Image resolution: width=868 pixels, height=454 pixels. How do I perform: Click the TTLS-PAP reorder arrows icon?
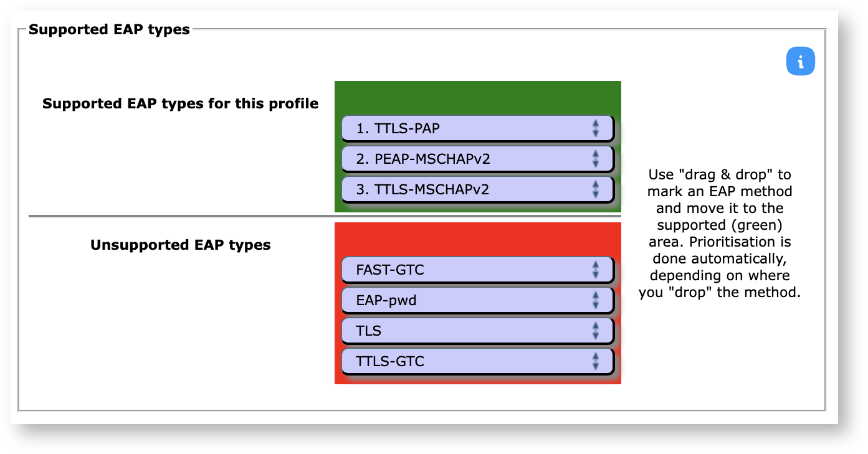click(x=596, y=129)
